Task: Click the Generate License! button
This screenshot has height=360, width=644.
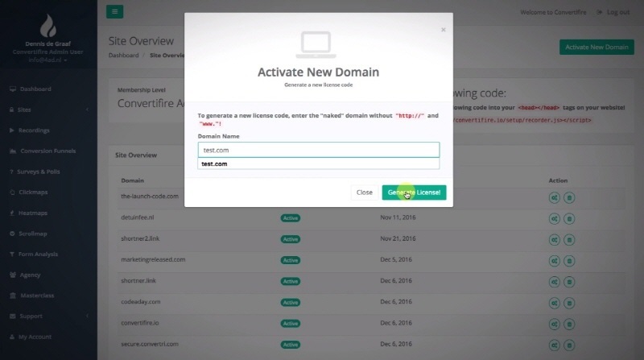Action: click(414, 192)
